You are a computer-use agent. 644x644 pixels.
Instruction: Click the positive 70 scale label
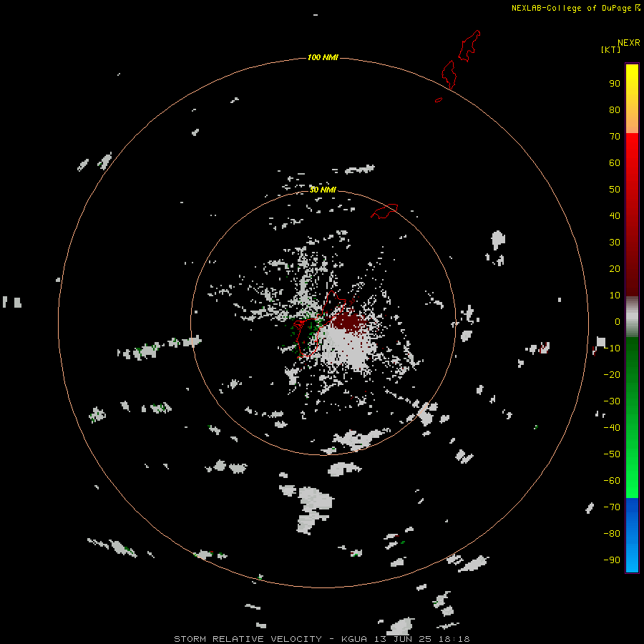pyautogui.click(x=615, y=137)
